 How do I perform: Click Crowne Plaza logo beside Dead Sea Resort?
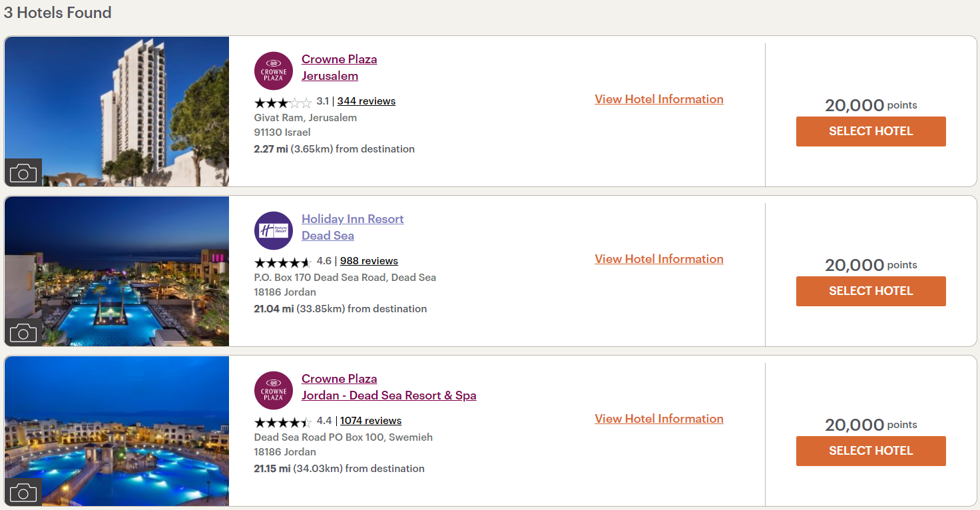(x=274, y=390)
